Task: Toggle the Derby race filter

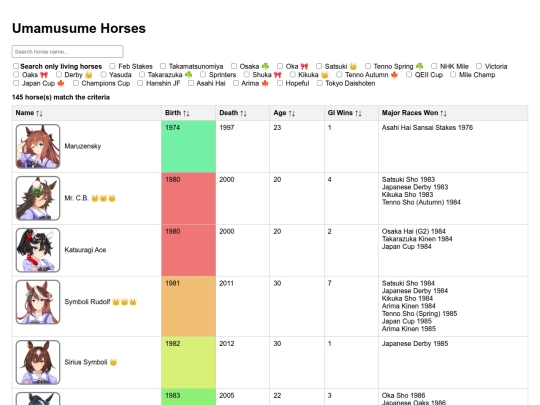Action: coord(59,75)
